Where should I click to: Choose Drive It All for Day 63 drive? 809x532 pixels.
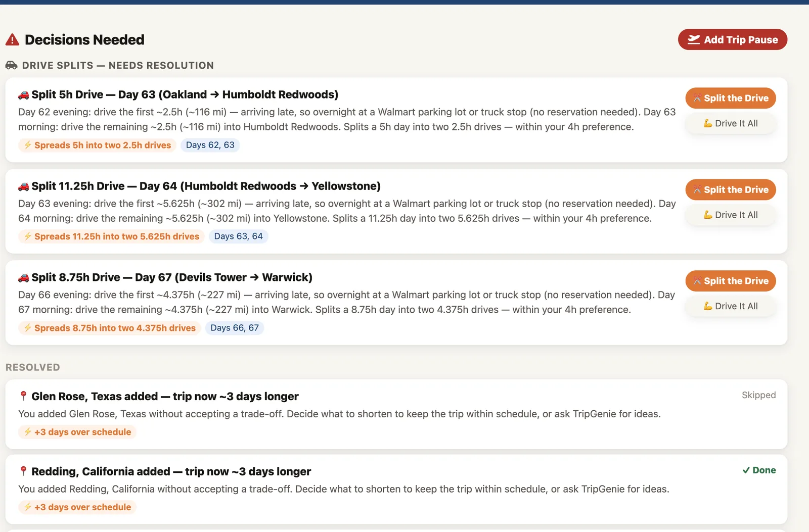(731, 123)
